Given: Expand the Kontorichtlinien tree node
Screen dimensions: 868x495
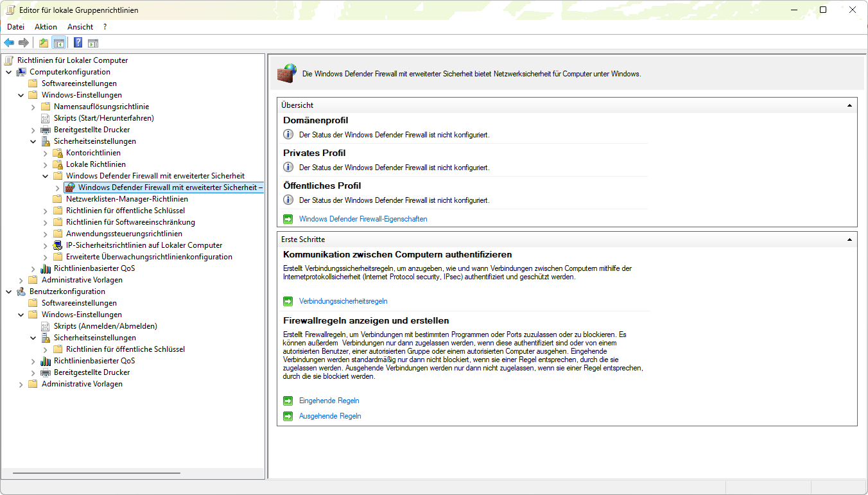Looking at the screenshot, I should click(x=45, y=153).
